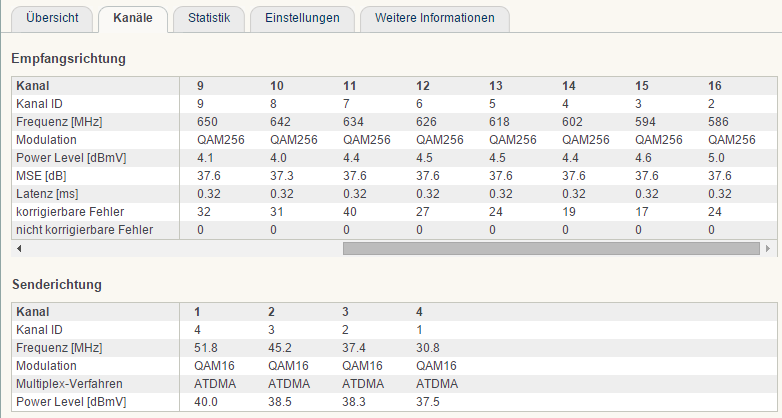Click downstream channel 16 column header
Viewport: 782px width, 418px height.
(715, 86)
